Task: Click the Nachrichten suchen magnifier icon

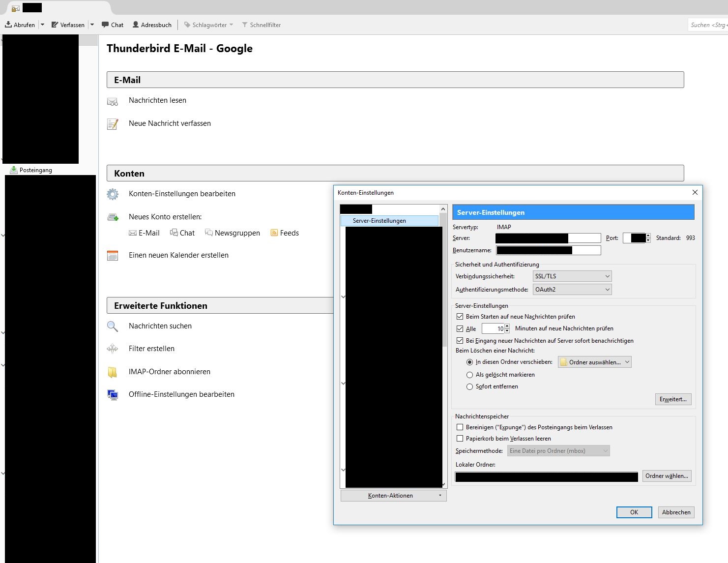Action: pyautogui.click(x=113, y=326)
